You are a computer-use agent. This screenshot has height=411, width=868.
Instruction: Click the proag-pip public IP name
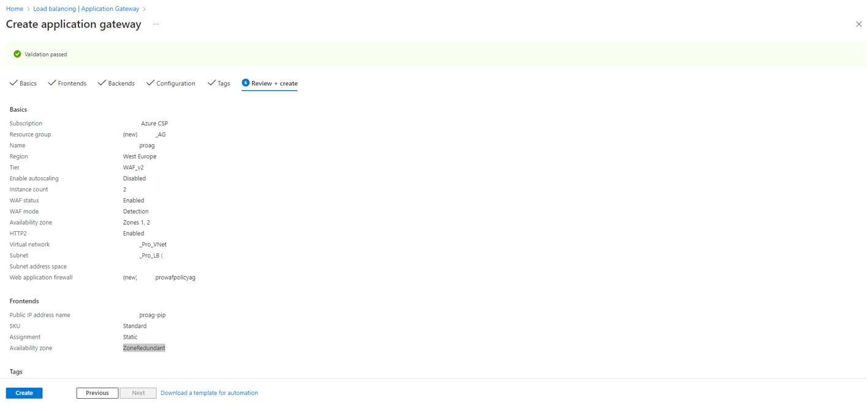(x=152, y=315)
